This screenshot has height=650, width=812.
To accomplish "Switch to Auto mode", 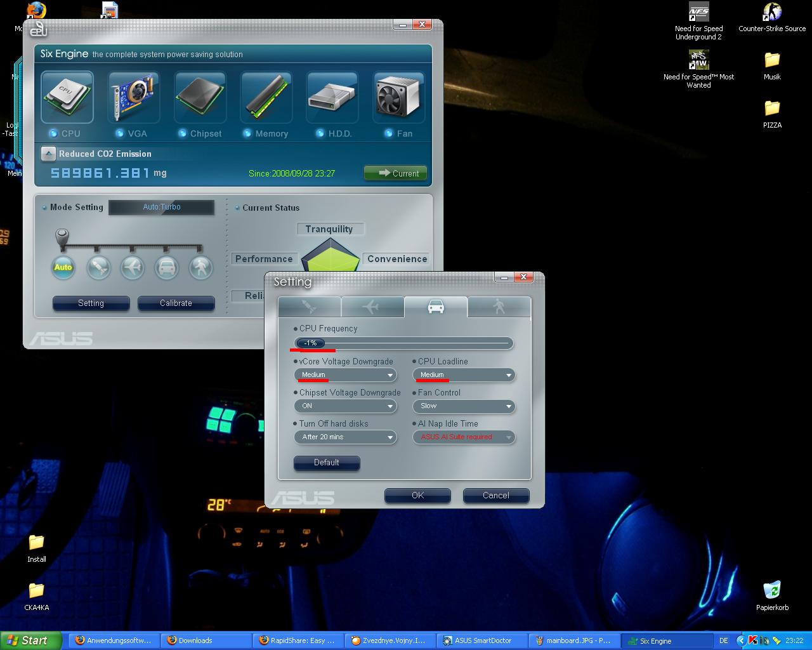I will pos(63,267).
